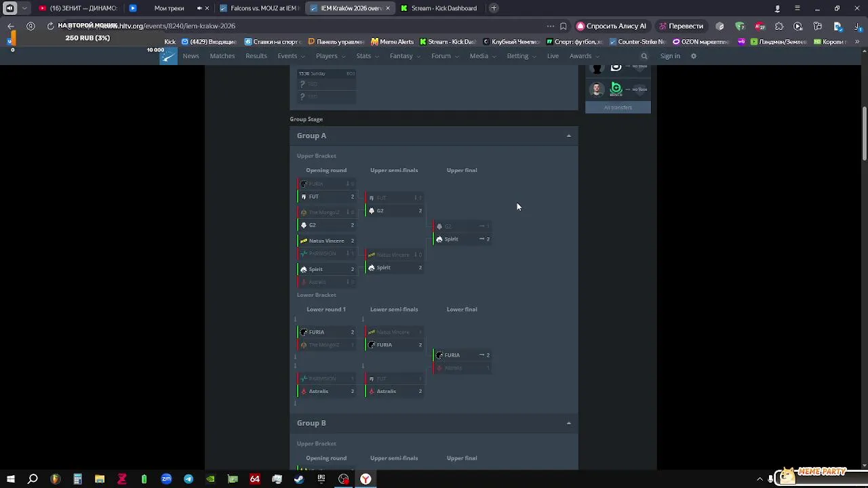Open the browser extensions puzzle icon
The width and height of the screenshot is (868, 488).
click(779, 26)
